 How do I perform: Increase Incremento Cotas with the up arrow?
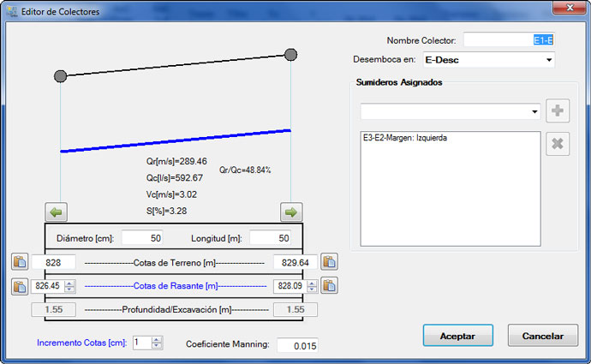[x=156, y=338]
